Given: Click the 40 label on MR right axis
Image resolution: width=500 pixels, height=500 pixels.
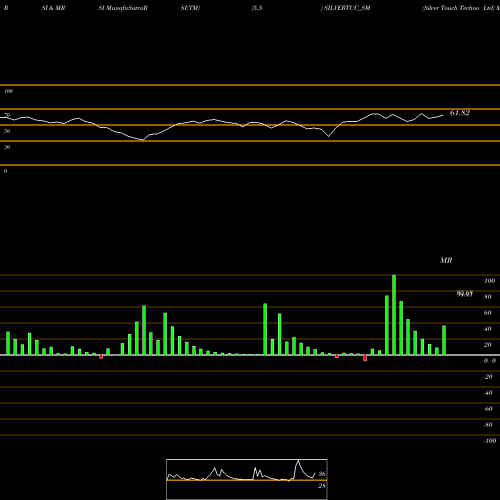Looking at the screenshot, I should pyautogui.click(x=488, y=329).
